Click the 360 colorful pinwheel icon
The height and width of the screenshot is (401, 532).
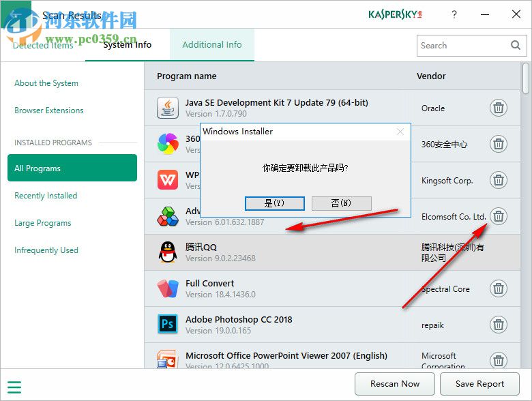[168, 144]
